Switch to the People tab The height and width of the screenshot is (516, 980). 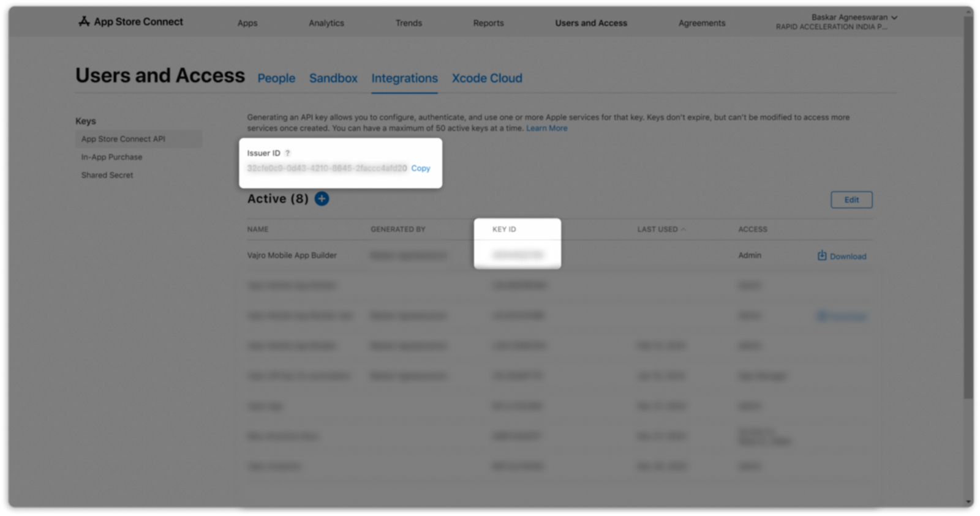(x=276, y=78)
